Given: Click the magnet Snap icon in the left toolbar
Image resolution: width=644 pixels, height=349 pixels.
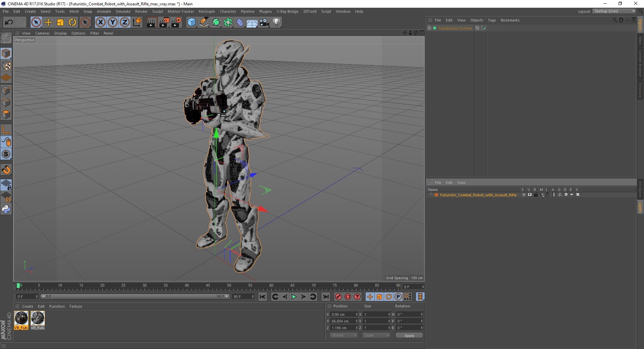Looking at the screenshot, I should [6, 170].
